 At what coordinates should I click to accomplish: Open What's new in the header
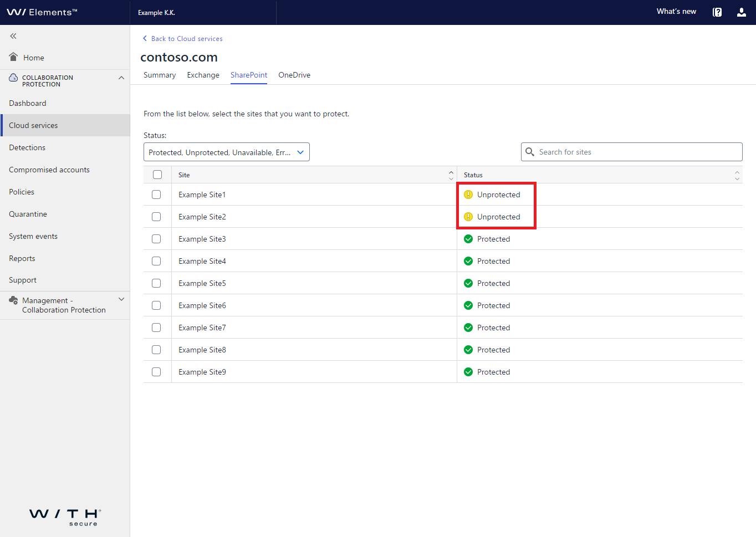pos(676,12)
